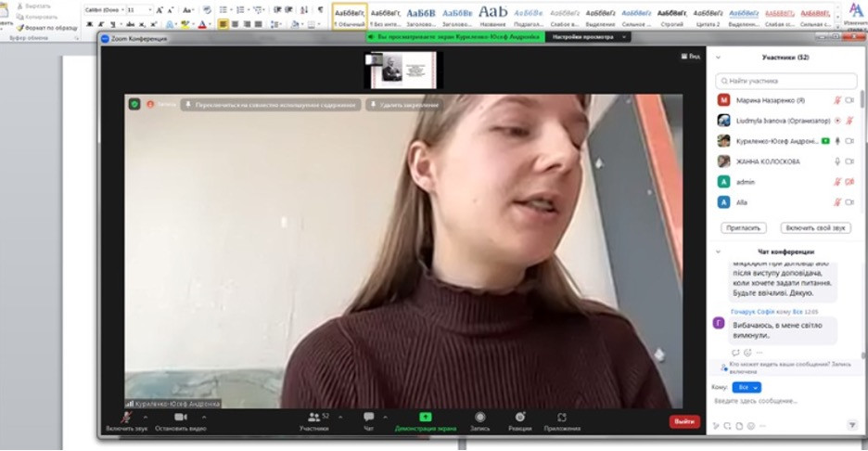Open Чат from Zoom bottom toolbar
Image resolution: width=868 pixels, height=451 pixels.
369,421
